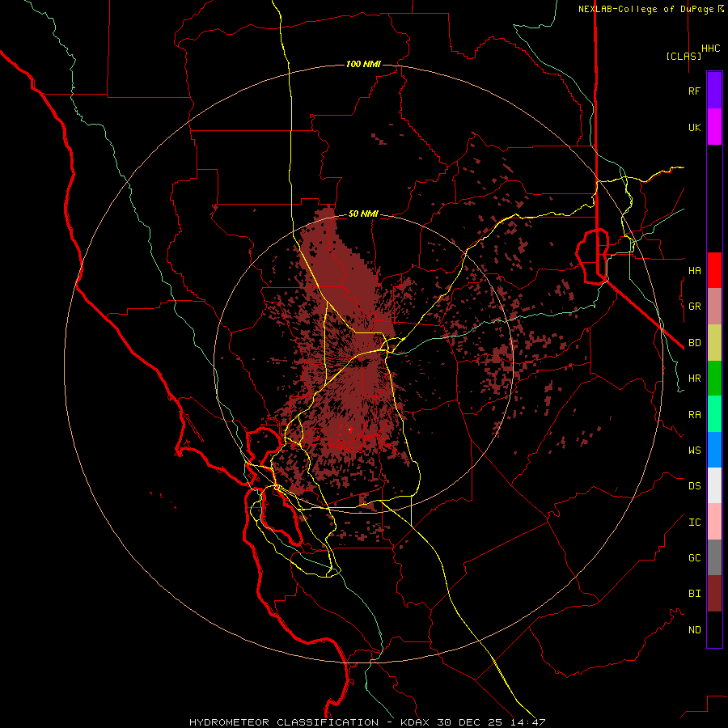Click the cyan radar site dot at center

349,430
